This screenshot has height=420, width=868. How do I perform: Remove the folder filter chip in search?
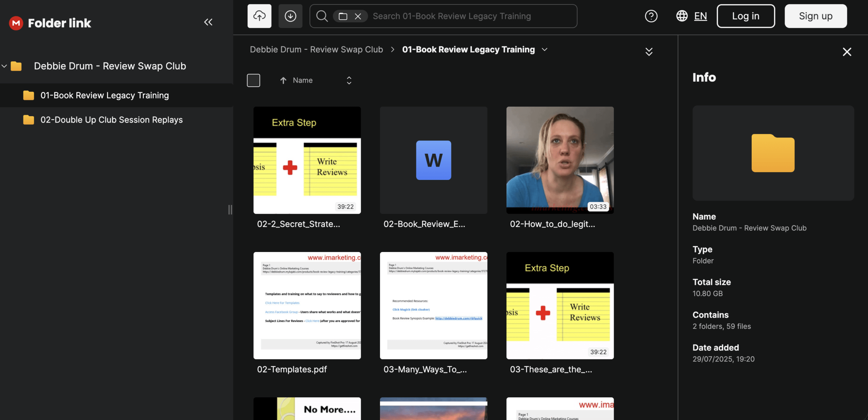[358, 16]
